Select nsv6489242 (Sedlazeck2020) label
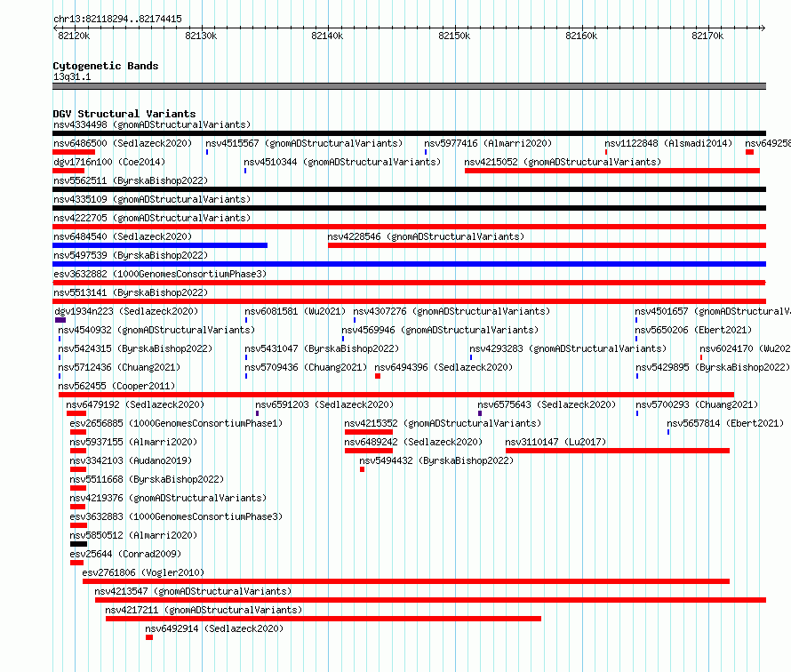This screenshot has width=791, height=672. click(413, 442)
